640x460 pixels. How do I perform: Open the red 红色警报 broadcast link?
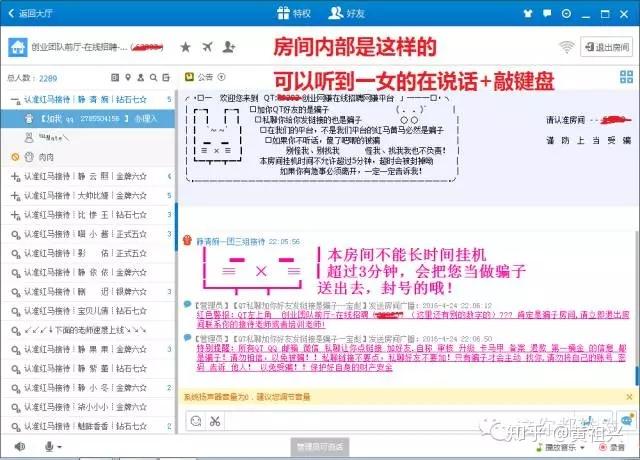[x=413, y=320]
